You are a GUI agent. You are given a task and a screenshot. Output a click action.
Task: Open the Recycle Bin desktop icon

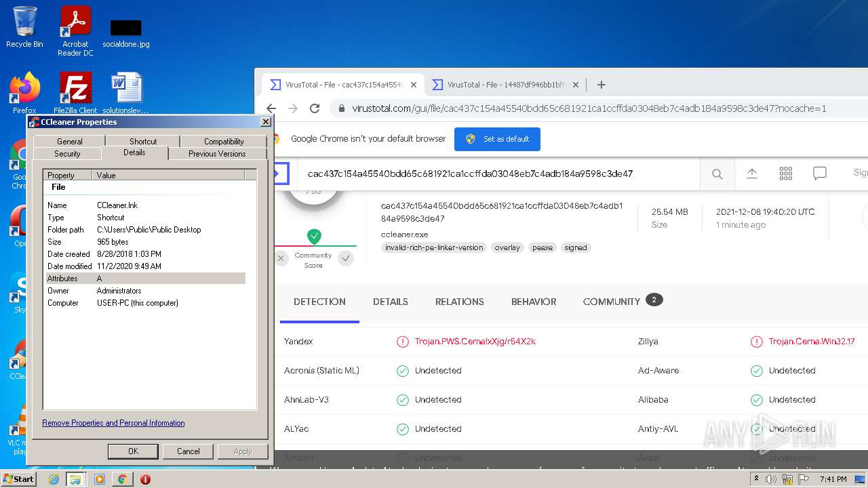tap(24, 27)
